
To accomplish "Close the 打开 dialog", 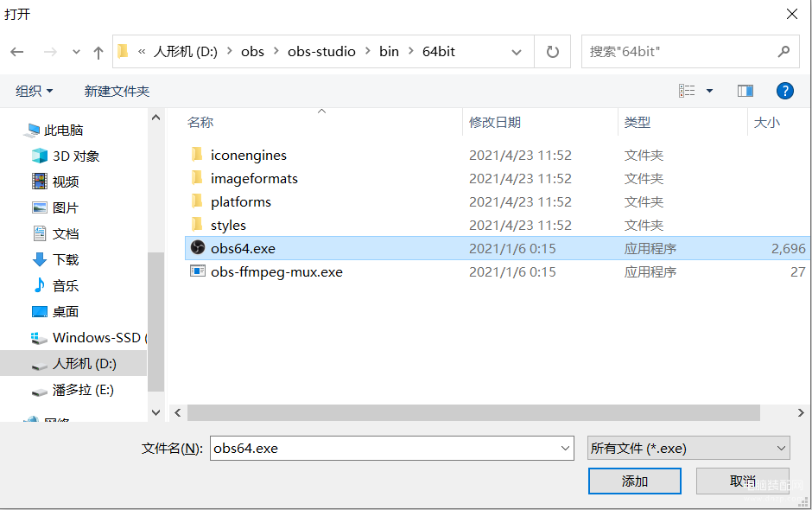I will pos(792,14).
